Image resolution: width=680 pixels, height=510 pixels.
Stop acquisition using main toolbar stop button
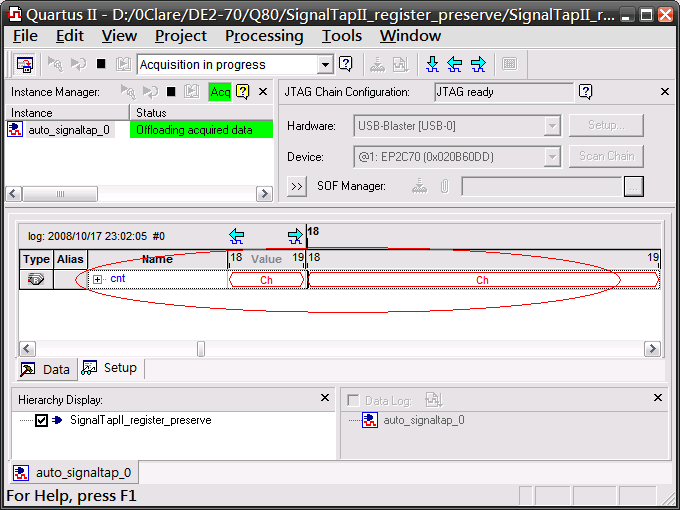coord(101,64)
